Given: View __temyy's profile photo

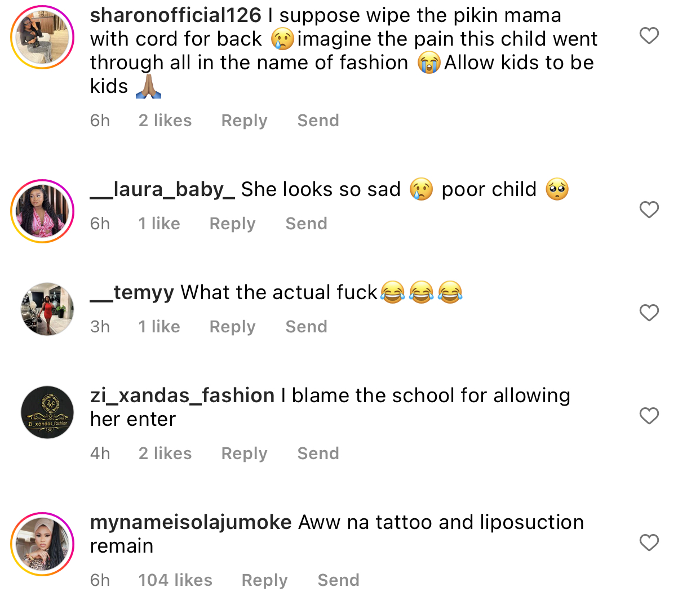Looking at the screenshot, I should click(x=47, y=309).
